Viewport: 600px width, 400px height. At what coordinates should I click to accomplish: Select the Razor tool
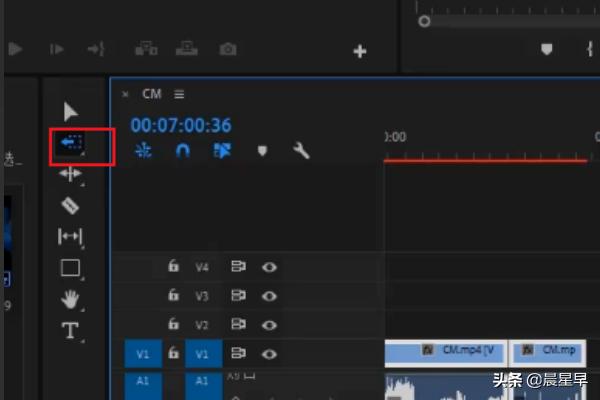[70, 205]
